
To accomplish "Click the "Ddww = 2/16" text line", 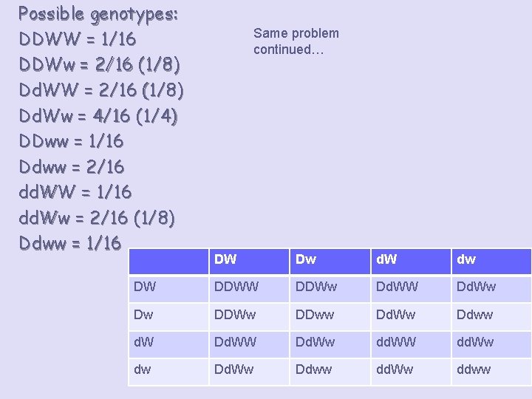I will [x=72, y=167].
